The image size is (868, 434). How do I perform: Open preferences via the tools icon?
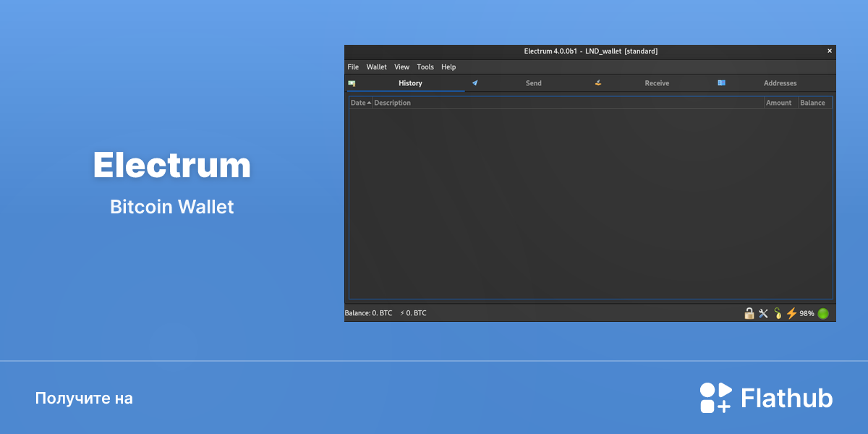(x=763, y=313)
